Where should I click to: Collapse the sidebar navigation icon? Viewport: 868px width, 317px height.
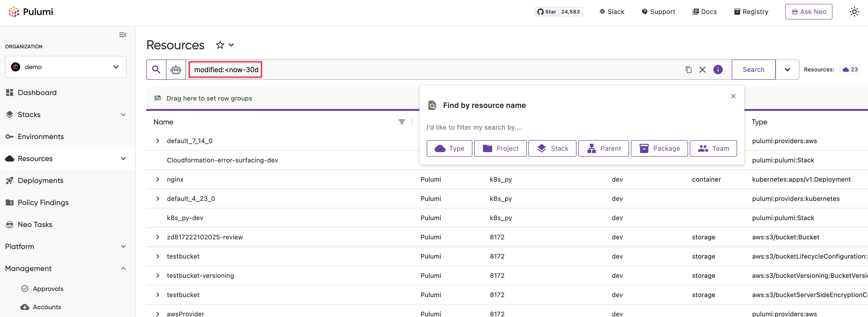(x=123, y=35)
